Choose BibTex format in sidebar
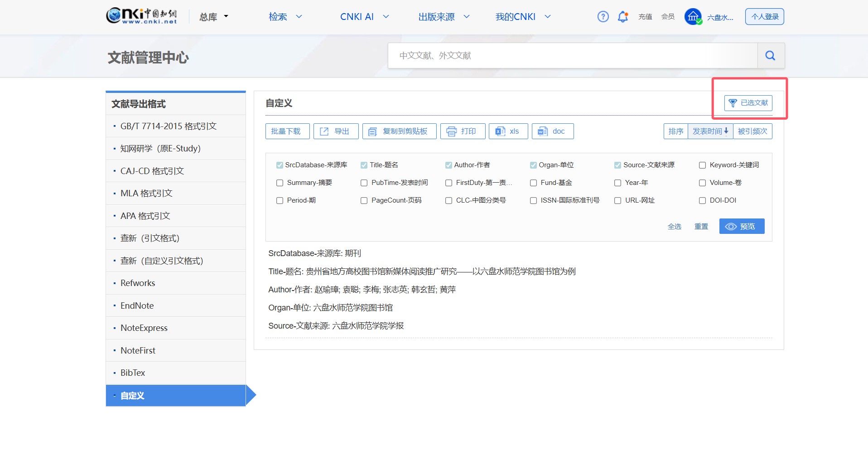868x451 pixels. (x=133, y=373)
